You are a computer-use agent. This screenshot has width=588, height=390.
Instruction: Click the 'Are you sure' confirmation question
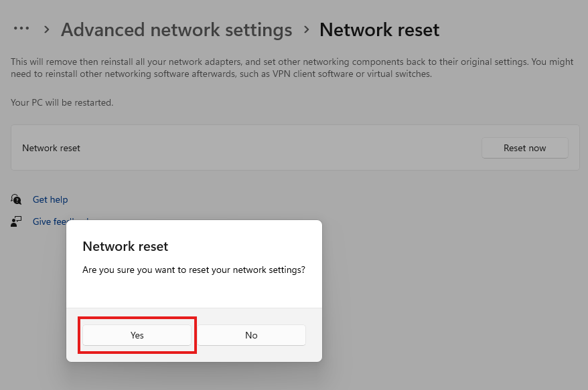coord(194,270)
